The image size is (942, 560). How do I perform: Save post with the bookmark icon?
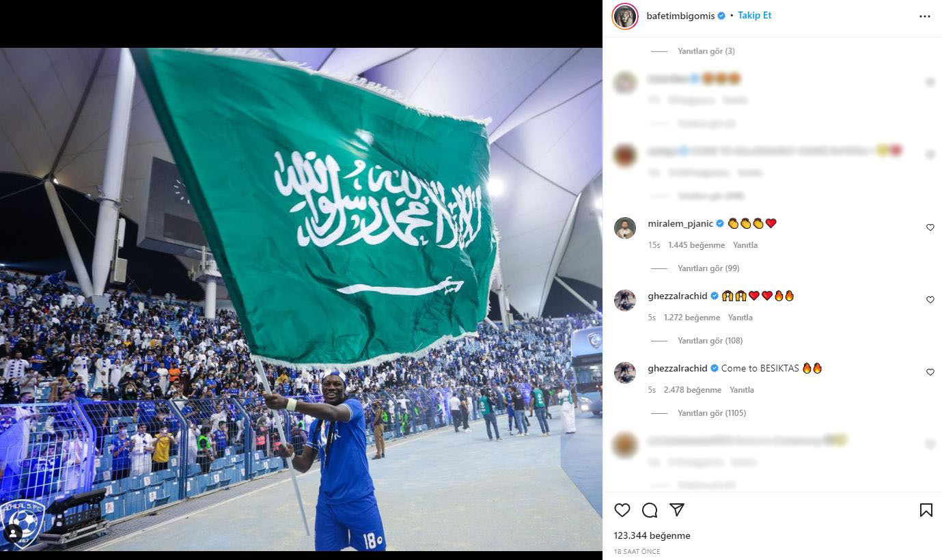pyautogui.click(x=926, y=510)
